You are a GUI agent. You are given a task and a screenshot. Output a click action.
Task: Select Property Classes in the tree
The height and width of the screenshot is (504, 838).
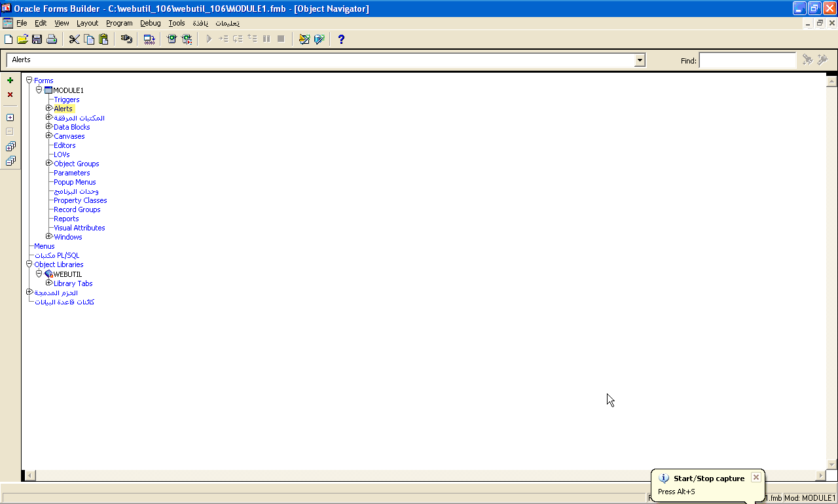point(80,200)
